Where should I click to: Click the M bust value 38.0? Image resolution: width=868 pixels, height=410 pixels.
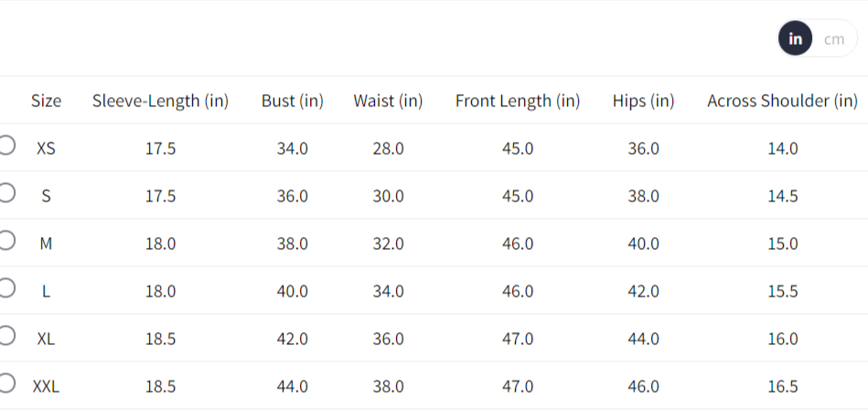[292, 243]
